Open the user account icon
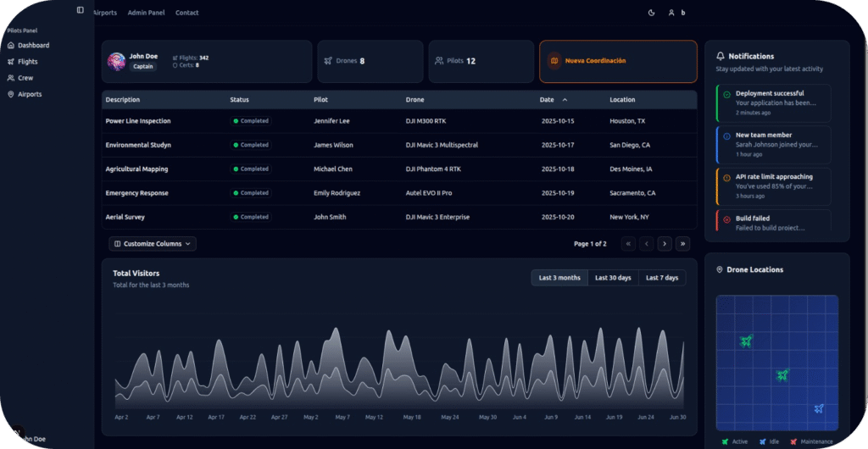 pyautogui.click(x=671, y=13)
